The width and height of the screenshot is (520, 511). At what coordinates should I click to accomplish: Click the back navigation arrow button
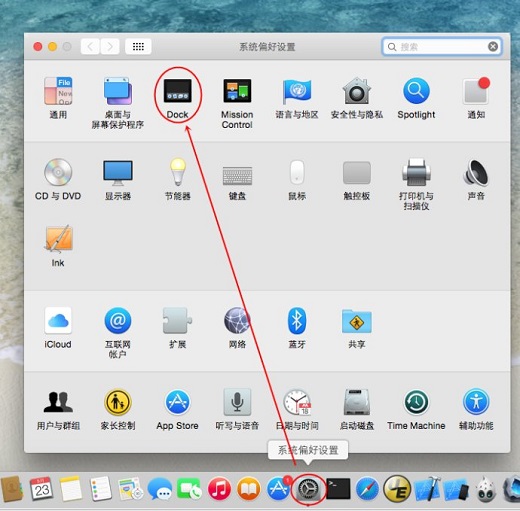pos(90,46)
